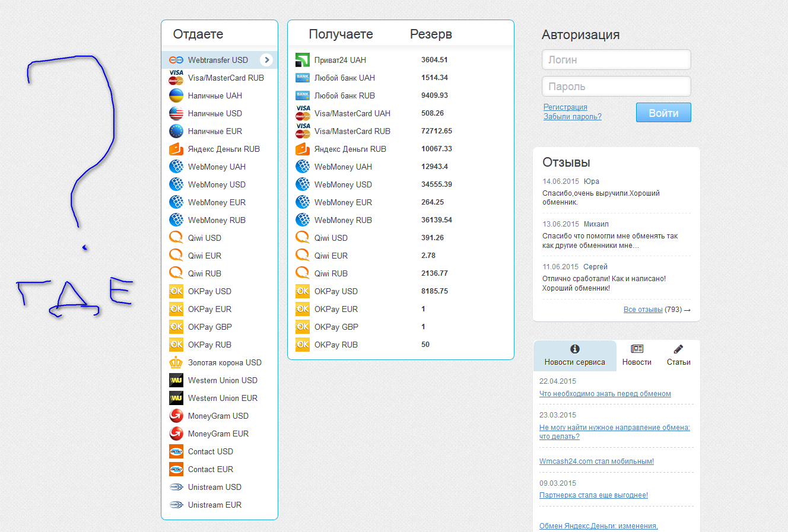788x532 pixels.
Task: Click the Unistream USD icon
Action: 176,487
